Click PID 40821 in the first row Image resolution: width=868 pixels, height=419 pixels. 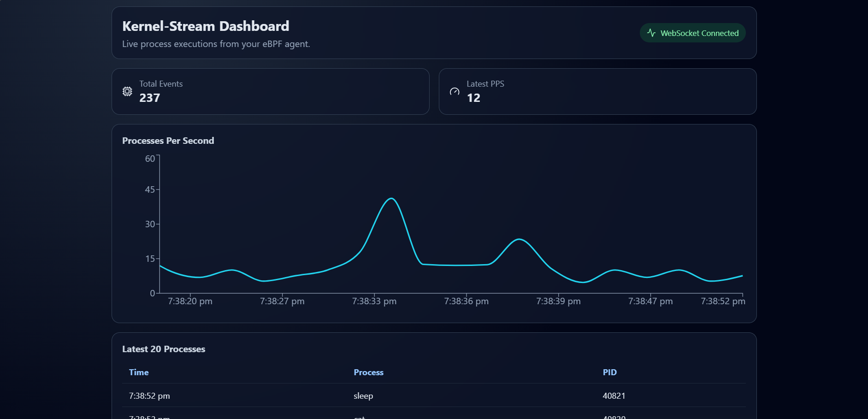614,396
